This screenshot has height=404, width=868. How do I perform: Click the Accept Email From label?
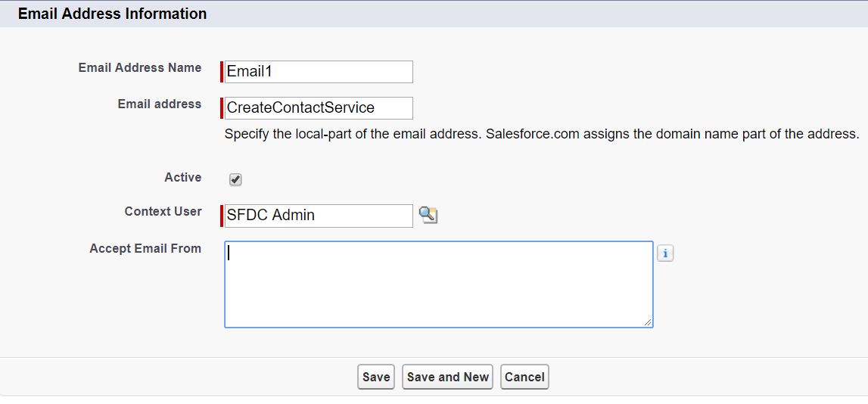[145, 248]
